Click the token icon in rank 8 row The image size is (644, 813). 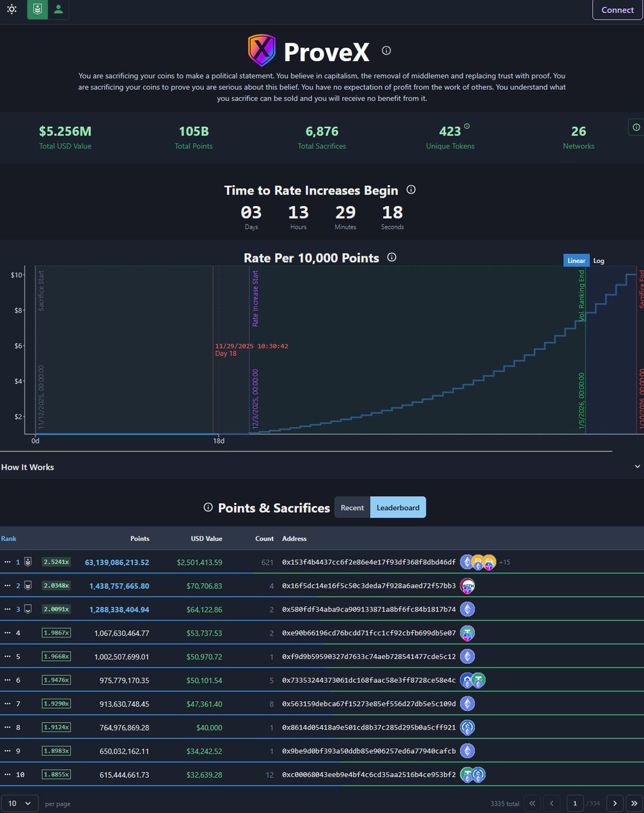click(x=467, y=728)
